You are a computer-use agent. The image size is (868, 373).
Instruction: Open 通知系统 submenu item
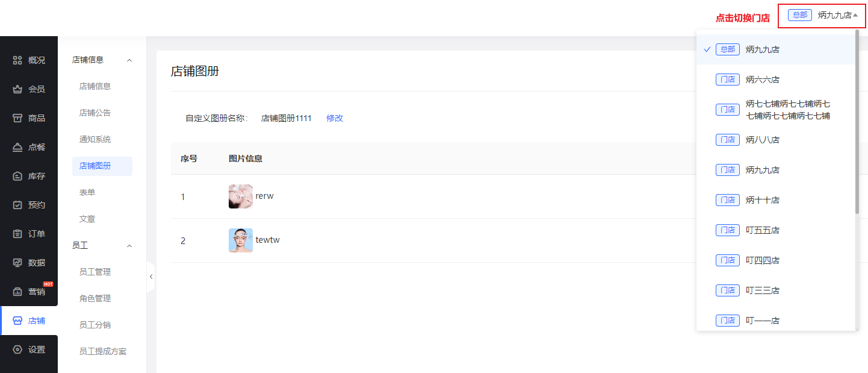click(95, 139)
